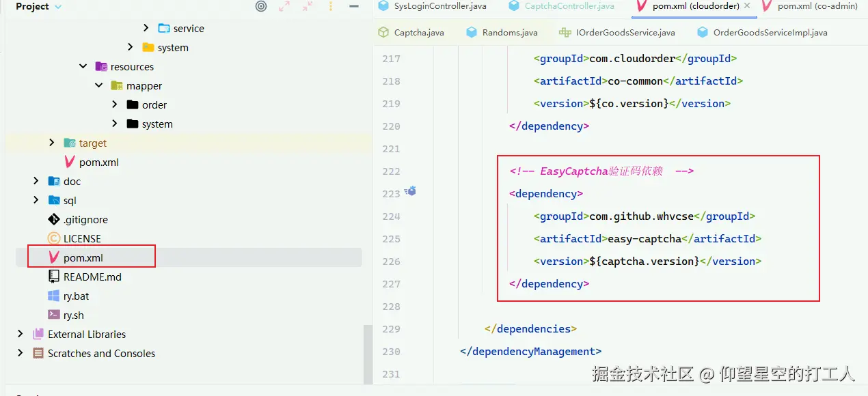Click the gutter icon on line 223
868x396 pixels.
(410, 191)
